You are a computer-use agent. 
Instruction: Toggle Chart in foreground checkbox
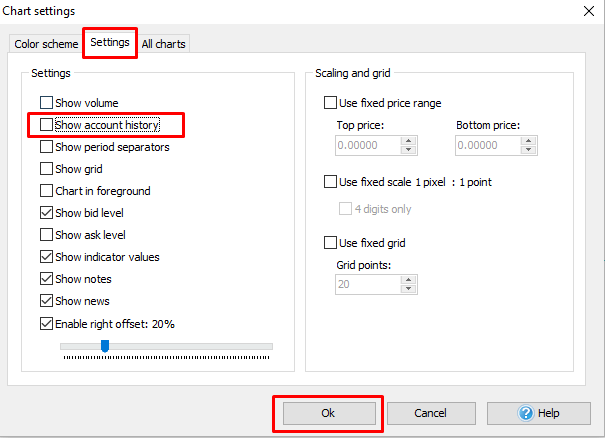coord(47,191)
